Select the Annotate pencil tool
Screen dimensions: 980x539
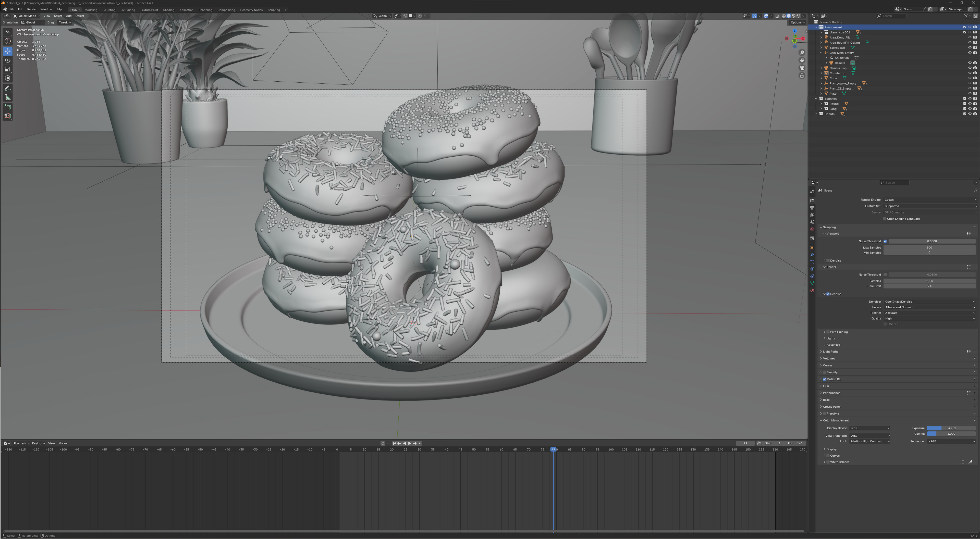(8, 88)
